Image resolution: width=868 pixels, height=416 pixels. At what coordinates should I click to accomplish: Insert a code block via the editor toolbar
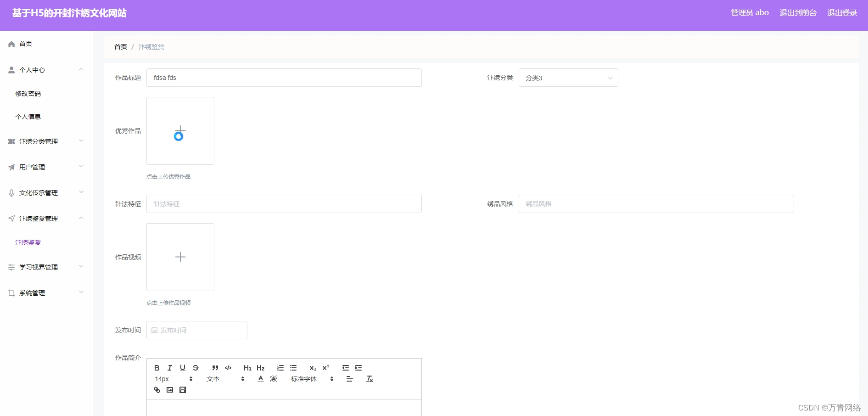[x=227, y=368]
